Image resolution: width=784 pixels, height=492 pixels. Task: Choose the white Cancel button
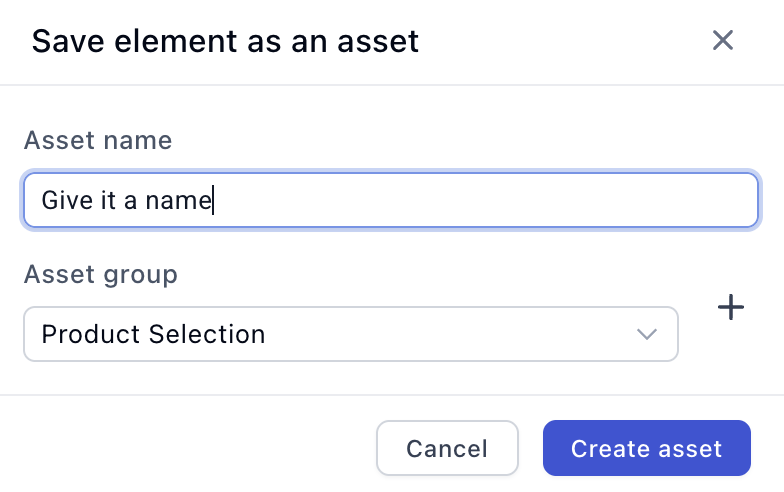447,448
